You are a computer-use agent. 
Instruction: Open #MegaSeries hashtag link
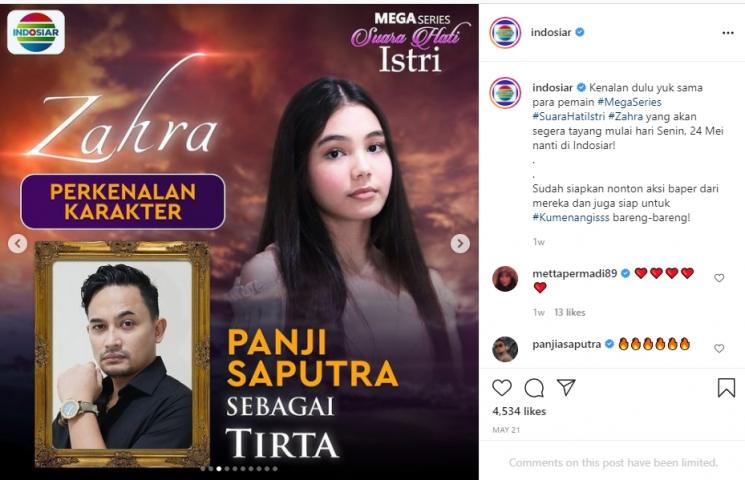(x=629, y=102)
